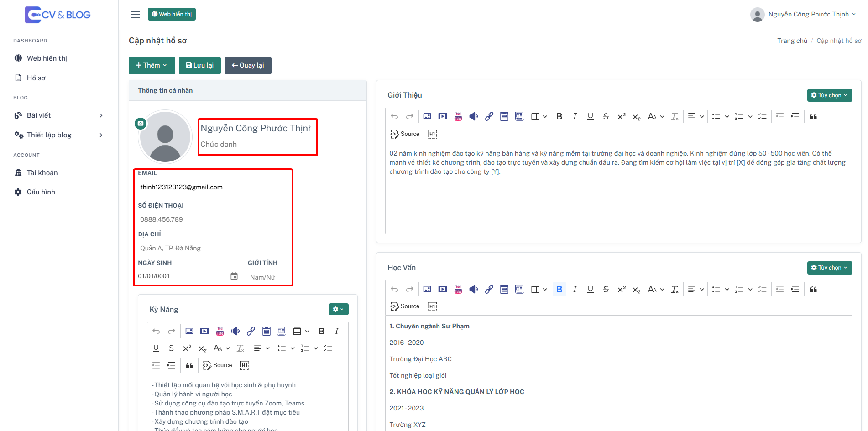The height and width of the screenshot is (431, 868).
Task: Click subscript icon in Kỹ Năng editor
Action: (203, 348)
